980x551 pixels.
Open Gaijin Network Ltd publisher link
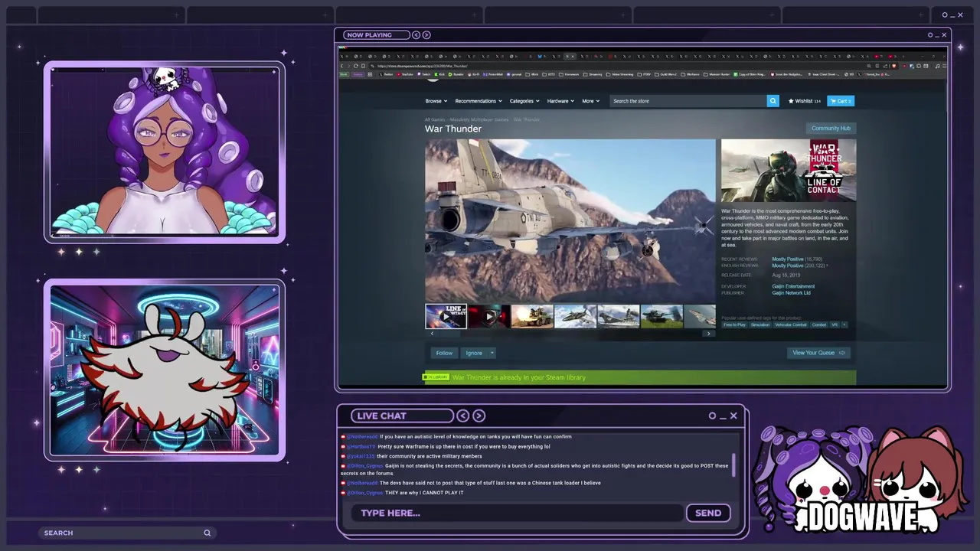[x=791, y=292]
